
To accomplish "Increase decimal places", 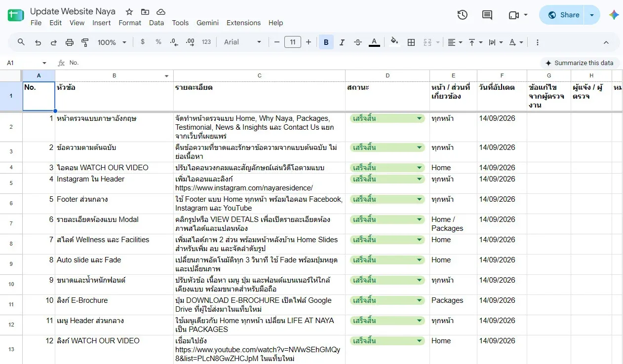I will 190,42.
